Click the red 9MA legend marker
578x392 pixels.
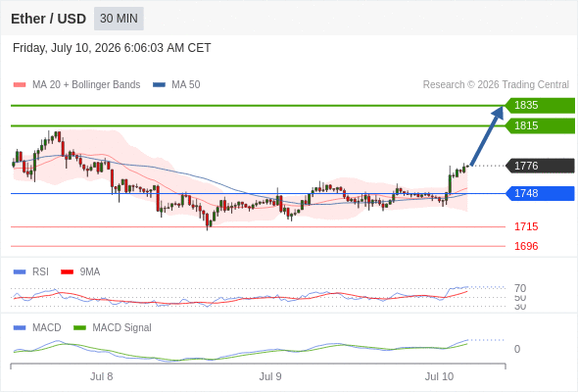click(67, 272)
